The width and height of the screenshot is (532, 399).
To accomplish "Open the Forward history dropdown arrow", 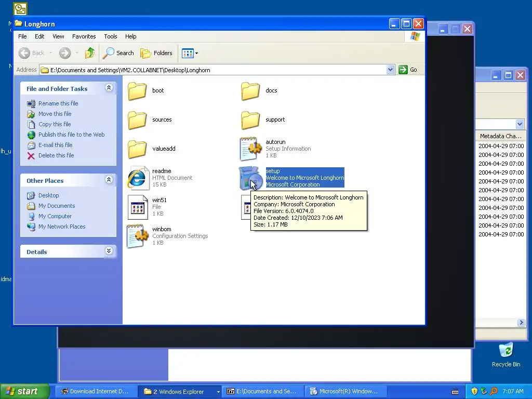I will tap(77, 53).
